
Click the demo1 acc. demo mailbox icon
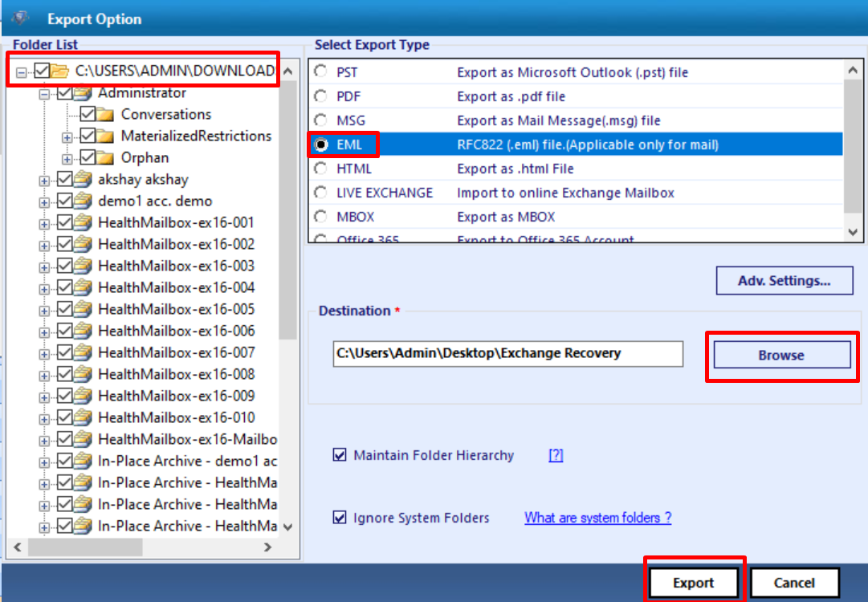point(83,201)
